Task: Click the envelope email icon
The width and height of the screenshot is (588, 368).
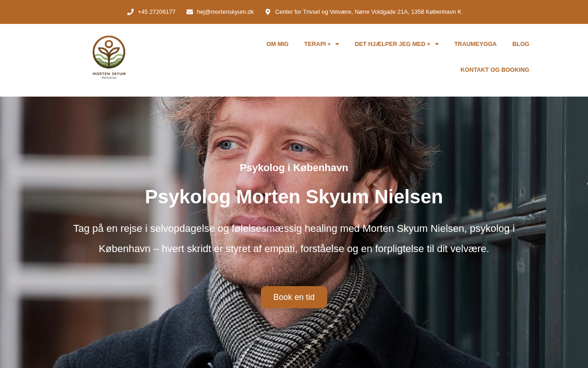Action: [x=190, y=12]
